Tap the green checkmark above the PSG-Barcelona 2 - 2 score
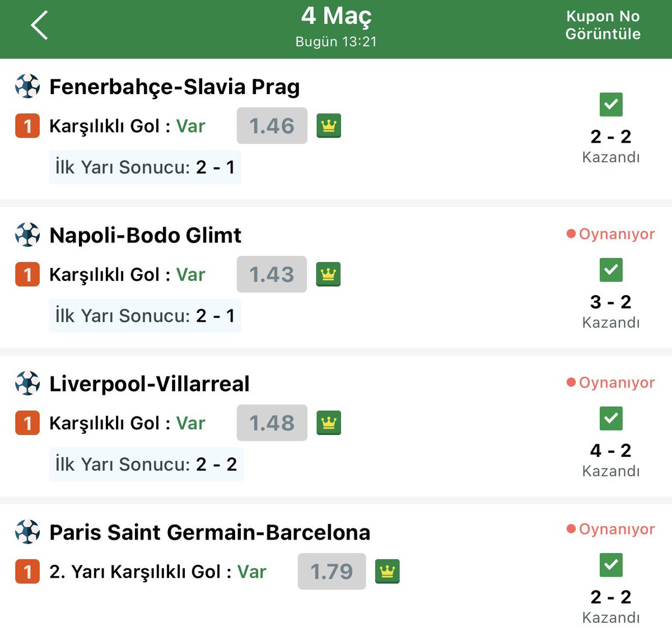This screenshot has width=672, height=637. (611, 565)
